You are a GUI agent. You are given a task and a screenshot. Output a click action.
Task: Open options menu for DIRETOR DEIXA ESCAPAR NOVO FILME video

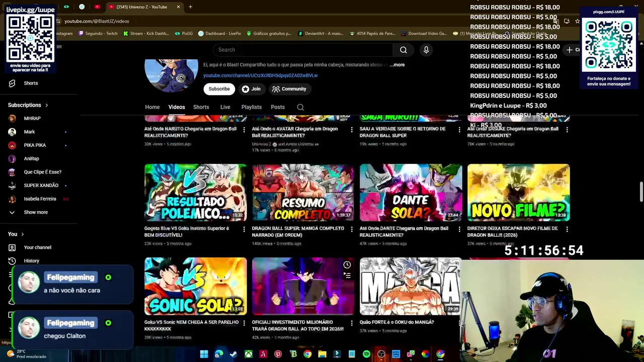(567, 229)
